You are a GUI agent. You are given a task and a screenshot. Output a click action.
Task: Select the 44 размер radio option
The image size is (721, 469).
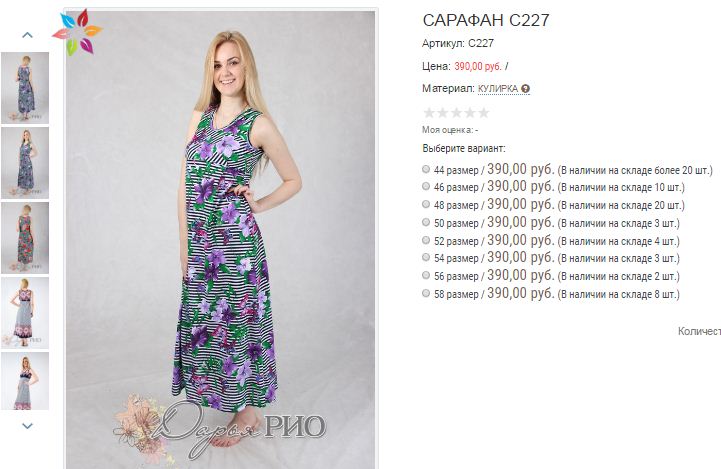[426, 169]
